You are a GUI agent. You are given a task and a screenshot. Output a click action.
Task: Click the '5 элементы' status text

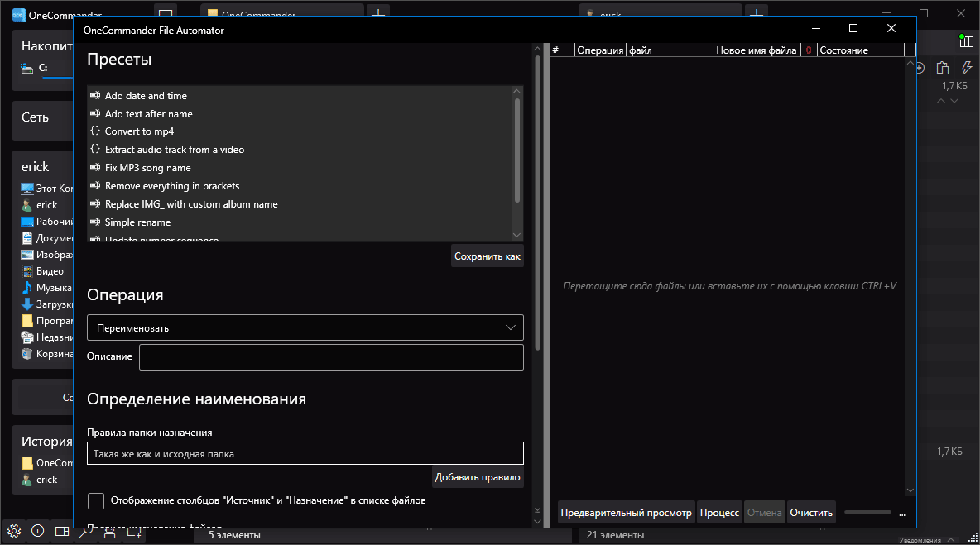[x=234, y=535]
